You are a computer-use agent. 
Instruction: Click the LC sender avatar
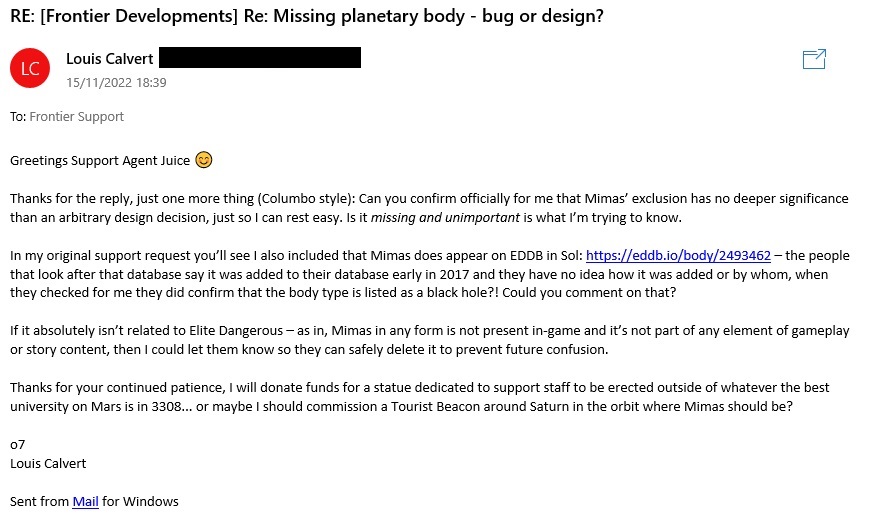[x=30, y=68]
